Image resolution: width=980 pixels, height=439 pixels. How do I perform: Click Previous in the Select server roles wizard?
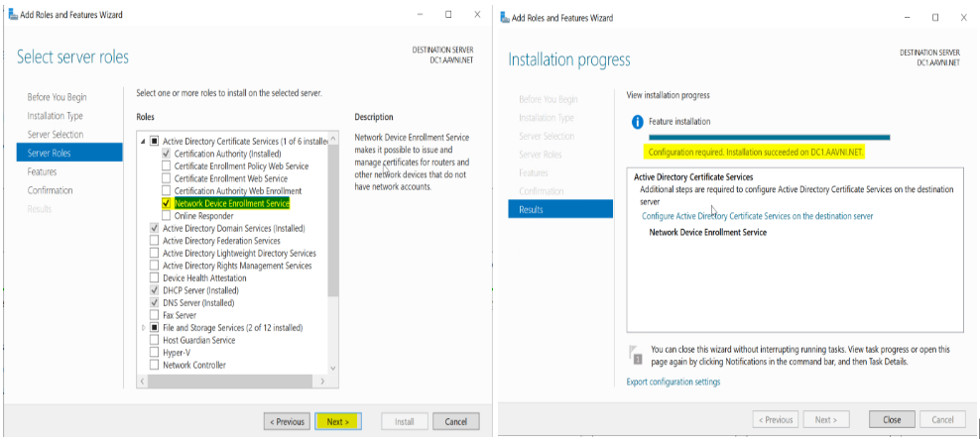(287, 421)
